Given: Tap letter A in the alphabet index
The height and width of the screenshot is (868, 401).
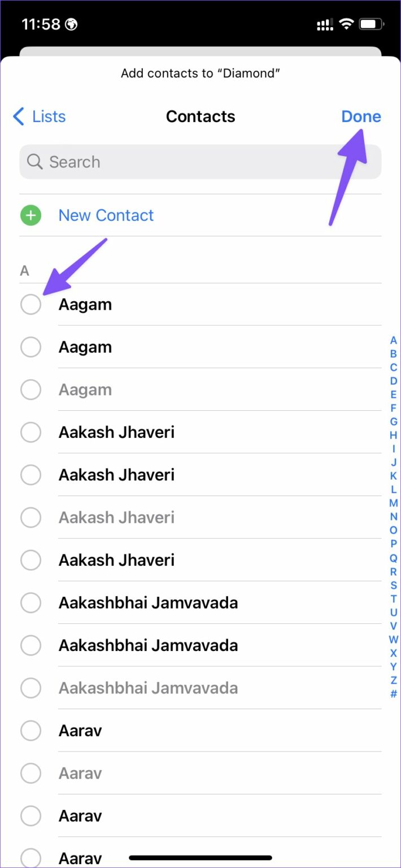Looking at the screenshot, I should (393, 340).
